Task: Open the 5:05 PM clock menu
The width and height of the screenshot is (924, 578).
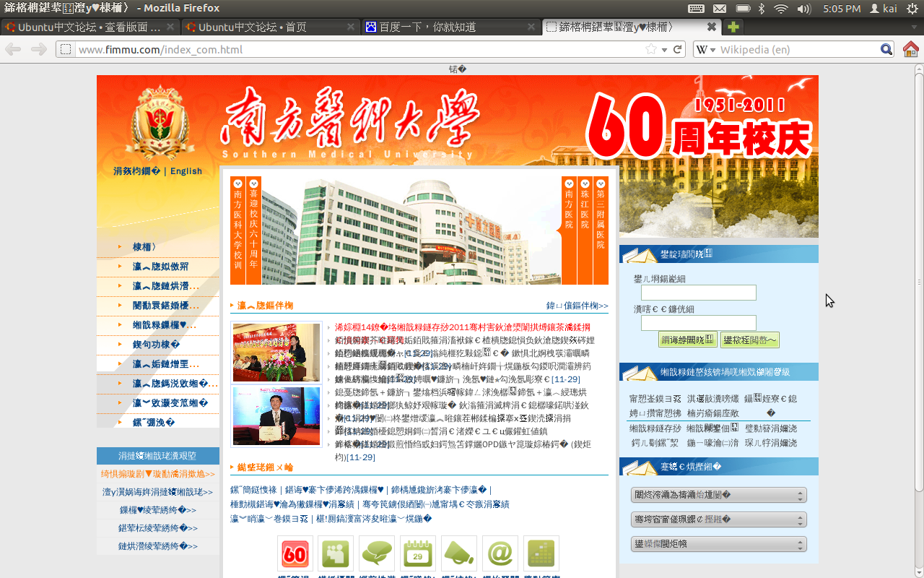Action: 842,9
